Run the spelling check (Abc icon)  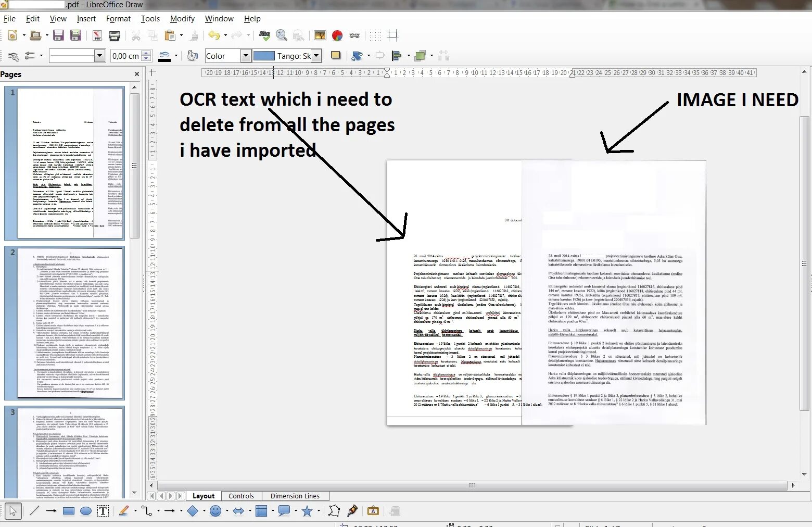point(264,35)
